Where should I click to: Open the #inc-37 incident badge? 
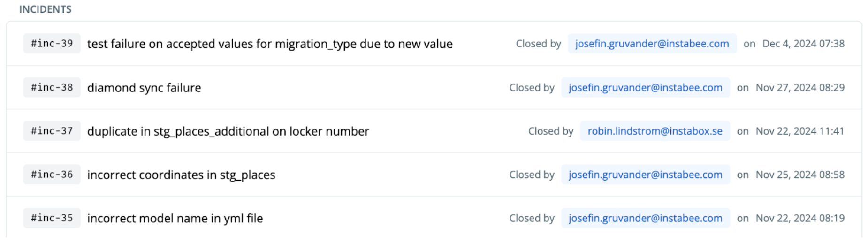[x=52, y=131]
